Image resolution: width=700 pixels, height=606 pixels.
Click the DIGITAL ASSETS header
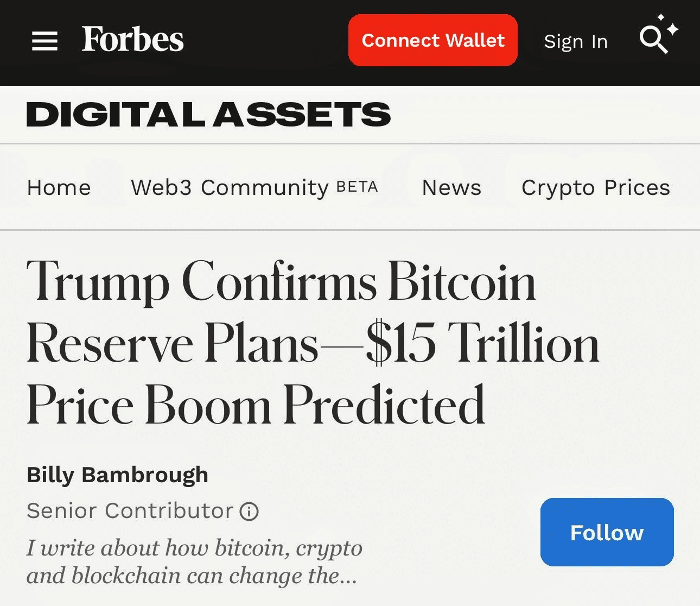(x=208, y=114)
